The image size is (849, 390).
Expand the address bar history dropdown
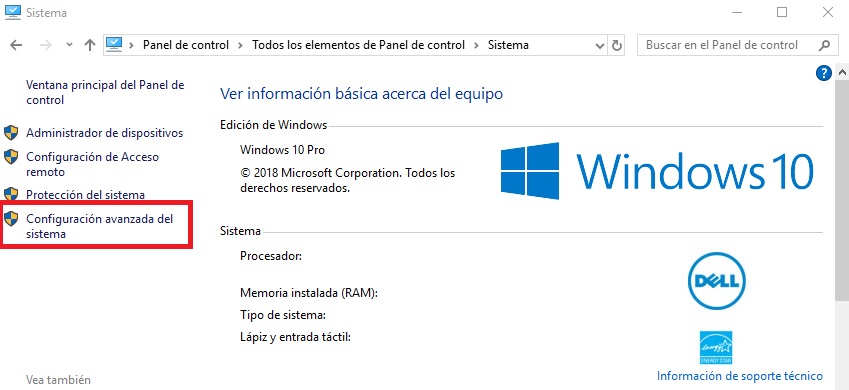click(x=600, y=46)
